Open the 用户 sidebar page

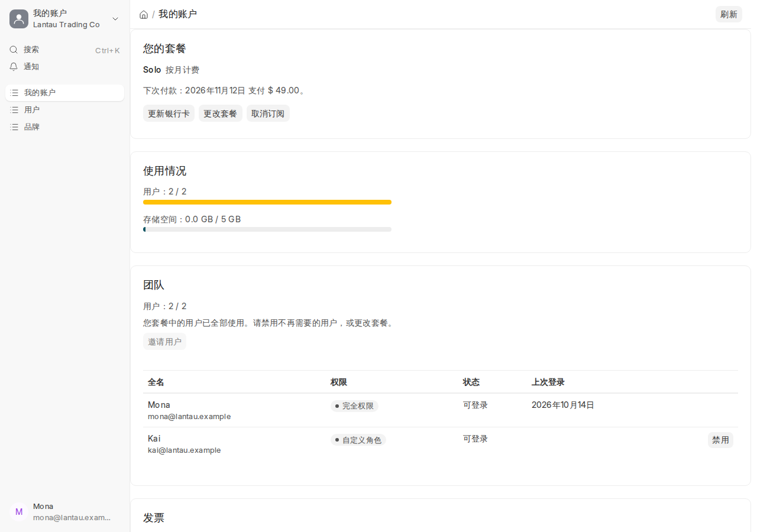(65, 110)
